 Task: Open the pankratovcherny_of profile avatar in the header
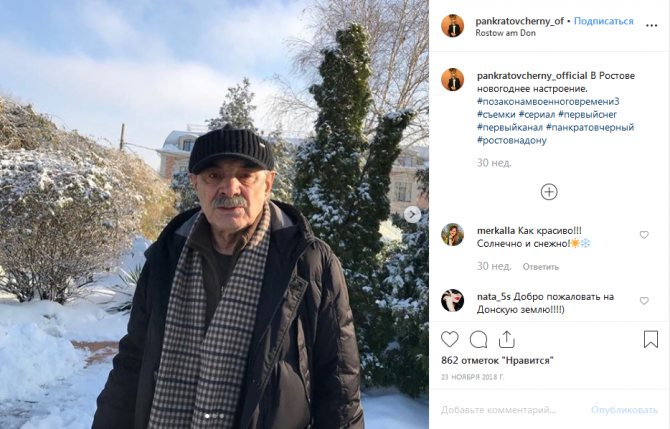click(453, 26)
